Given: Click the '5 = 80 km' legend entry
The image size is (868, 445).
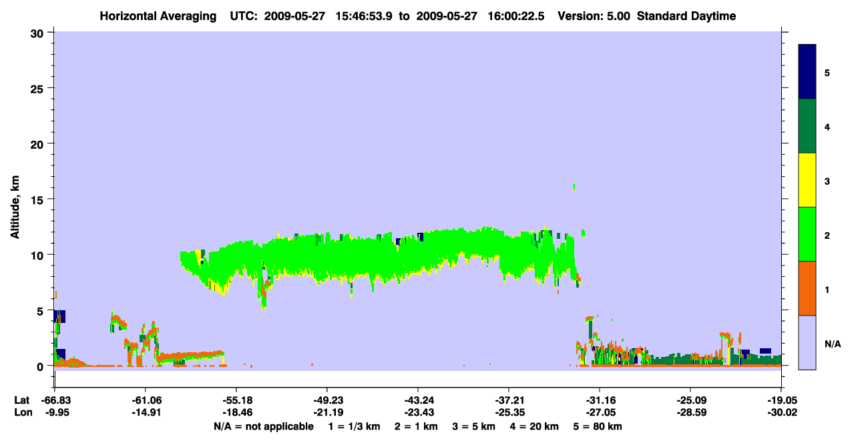Looking at the screenshot, I should click(598, 426).
